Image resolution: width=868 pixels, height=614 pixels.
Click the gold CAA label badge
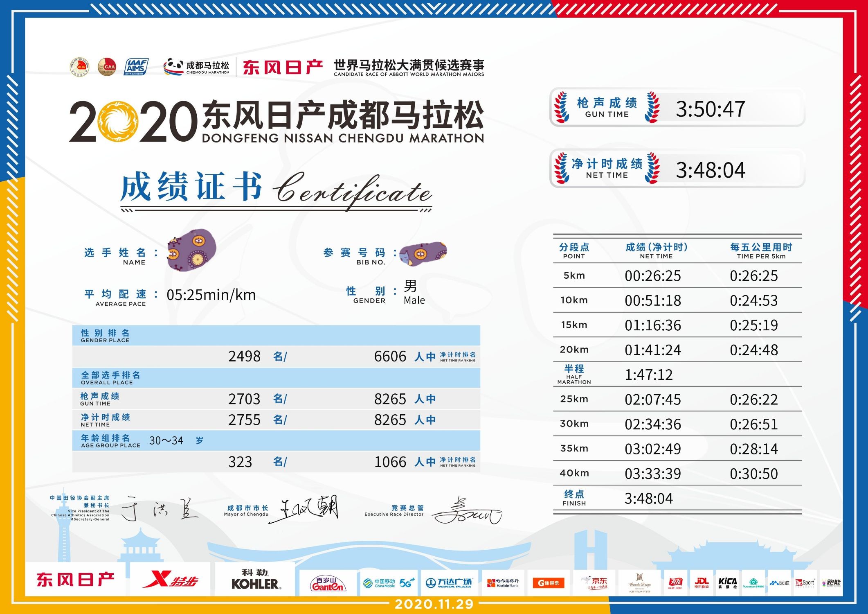tap(107, 67)
